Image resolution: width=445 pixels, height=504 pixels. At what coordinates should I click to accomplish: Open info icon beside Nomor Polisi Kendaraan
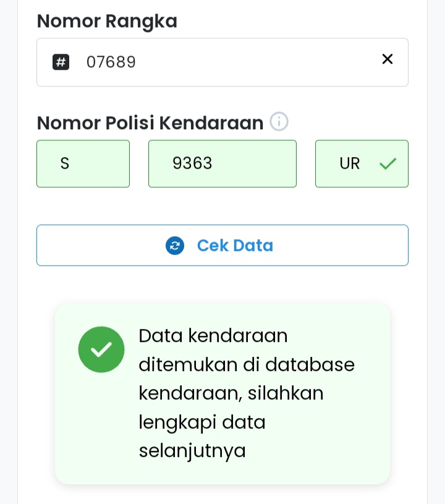(x=279, y=122)
